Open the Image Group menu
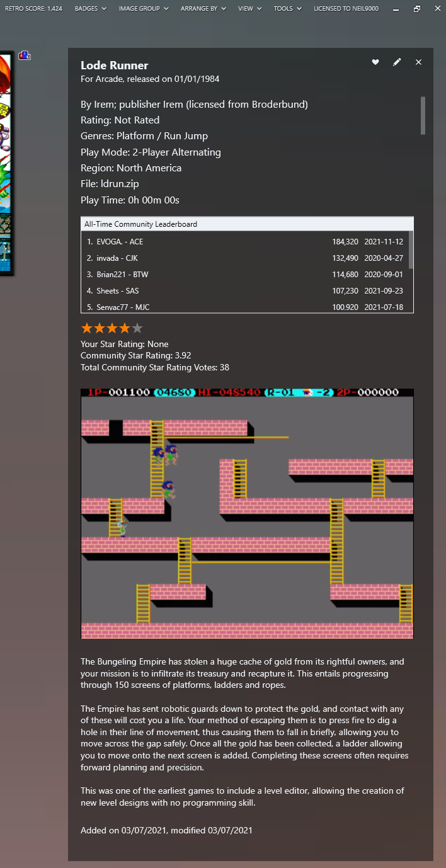 tap(144, 9)
